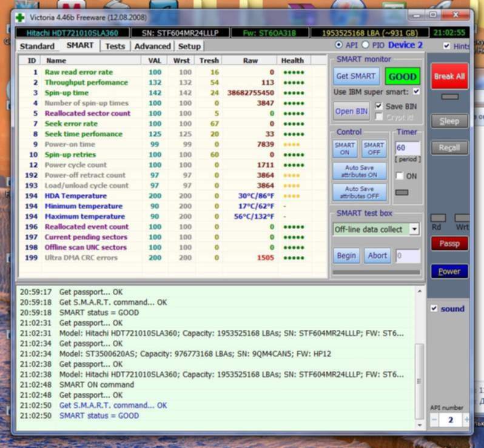Open the Setup tab
This screenshot has height=448, width=484.
[189, 46]
